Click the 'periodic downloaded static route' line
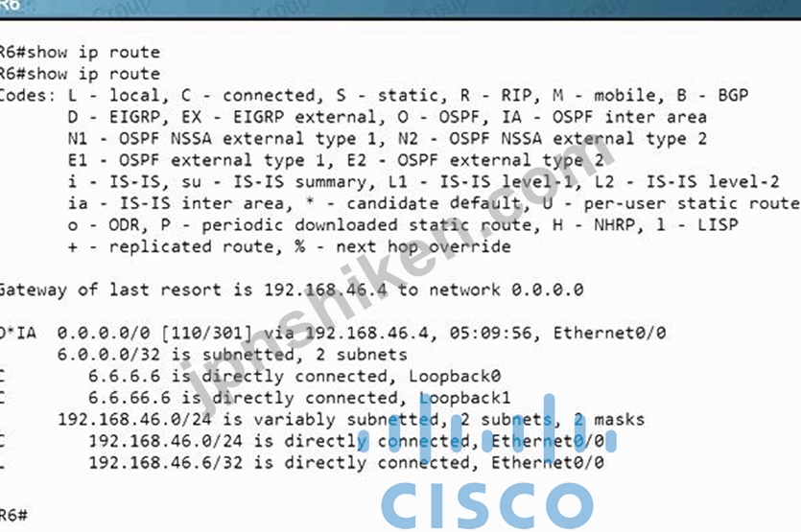Viewport: 801px width, 532px height. point(403,225)
